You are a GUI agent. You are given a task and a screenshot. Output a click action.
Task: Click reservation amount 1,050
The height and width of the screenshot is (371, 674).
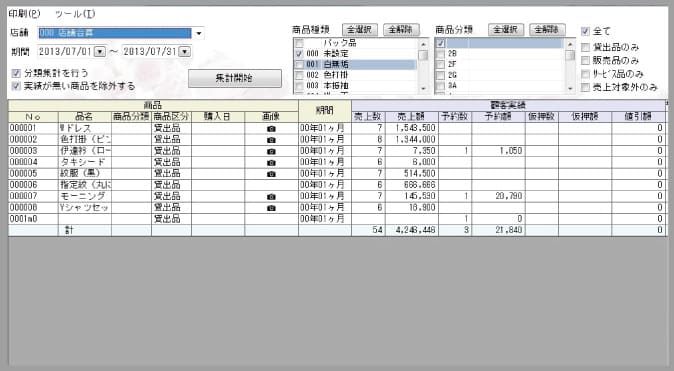point(511,151)
